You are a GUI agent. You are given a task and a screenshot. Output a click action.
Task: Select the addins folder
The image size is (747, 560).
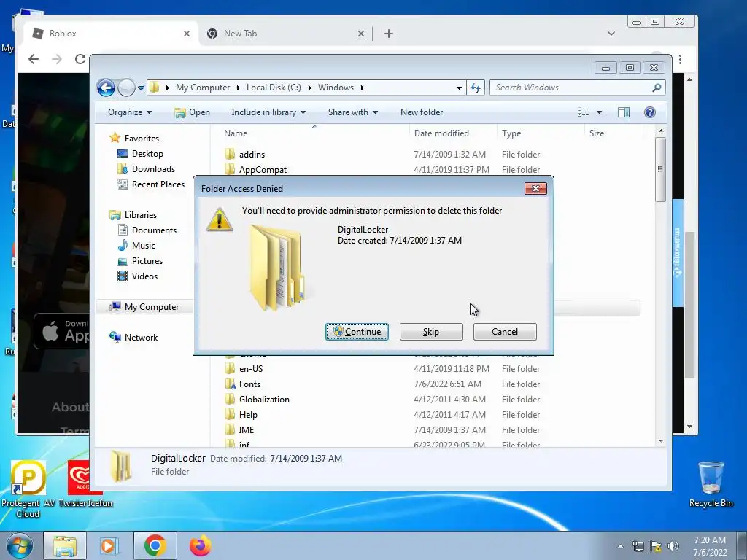tap(252, 155)
